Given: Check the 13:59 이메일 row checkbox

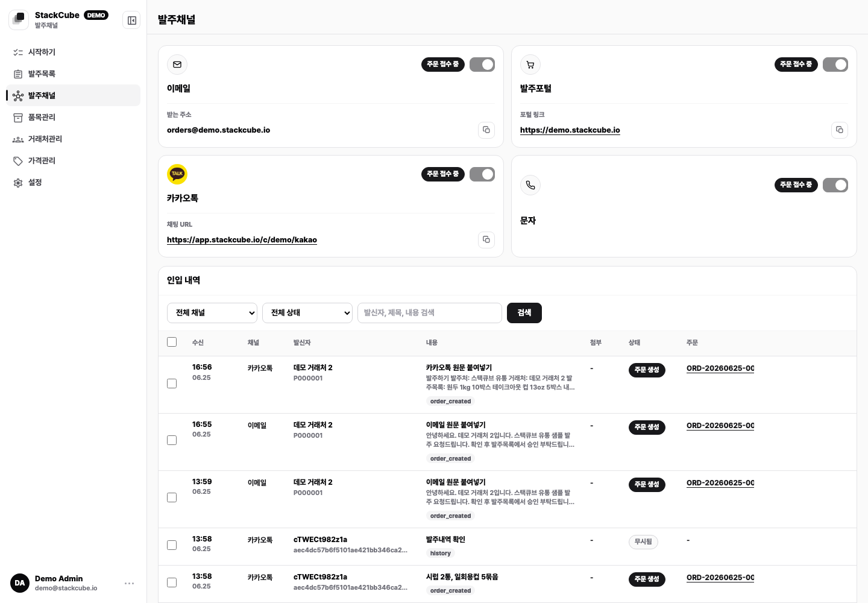Looking at the screenshot, I should click(172, 497).
